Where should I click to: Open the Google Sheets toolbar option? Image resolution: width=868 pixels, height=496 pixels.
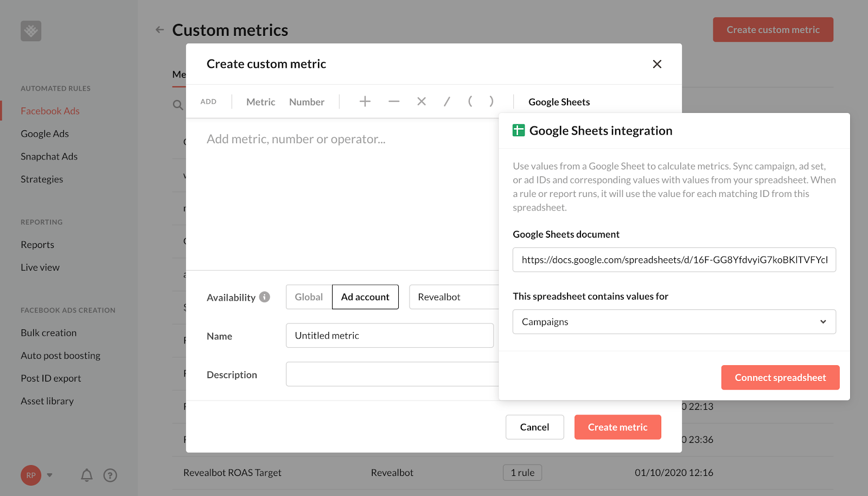(559, 102)
